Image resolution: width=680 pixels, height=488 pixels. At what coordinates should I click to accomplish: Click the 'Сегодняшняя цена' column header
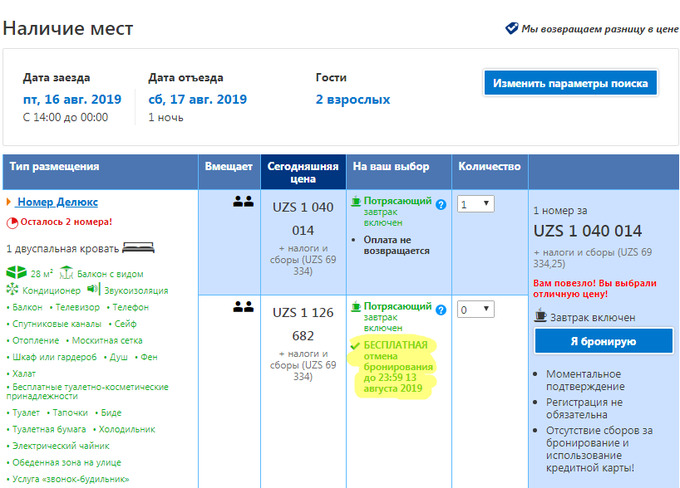(302, 172)
